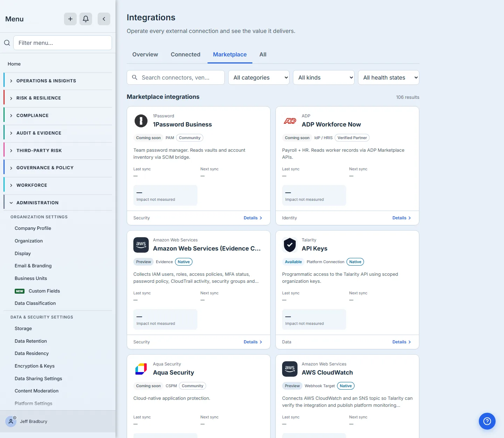View Details for 1Password Business
Screen dimensions: 504x438
253,218
